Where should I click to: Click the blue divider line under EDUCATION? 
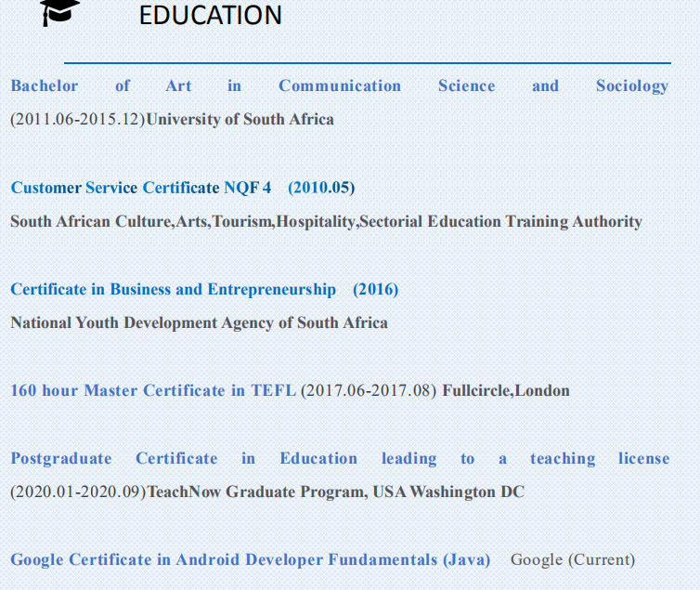pos(367,63)
